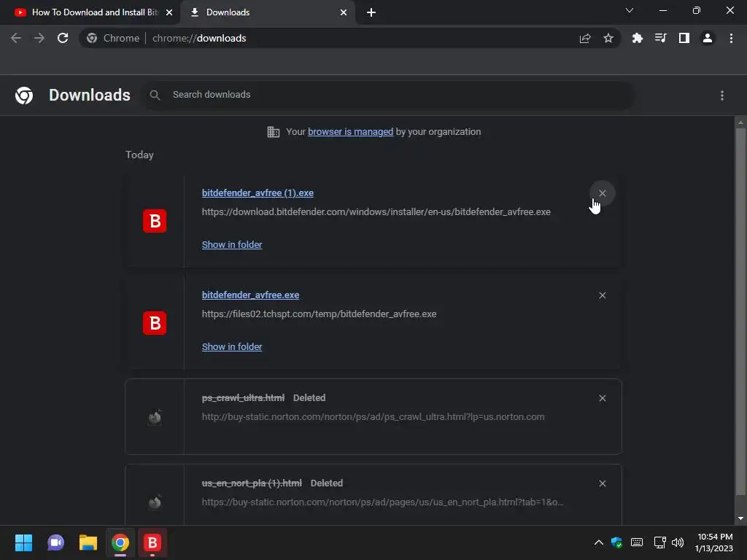
Task: Go back using the browser back arrow
Action: tap(16, 38)
